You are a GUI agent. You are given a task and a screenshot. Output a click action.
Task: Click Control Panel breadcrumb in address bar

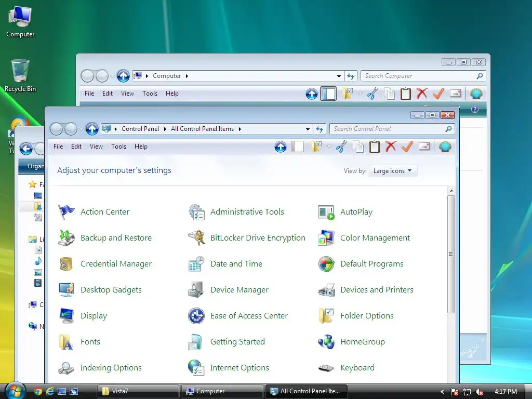coord(140,129)
